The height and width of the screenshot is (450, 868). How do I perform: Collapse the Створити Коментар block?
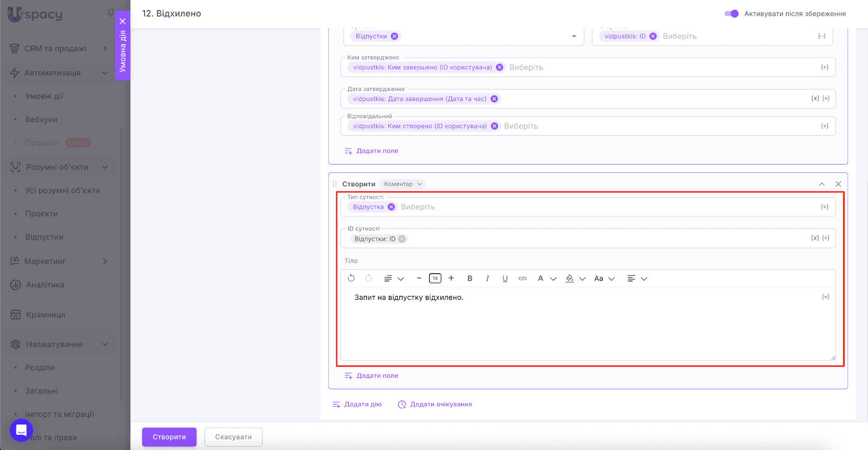[x=822, y=184]
